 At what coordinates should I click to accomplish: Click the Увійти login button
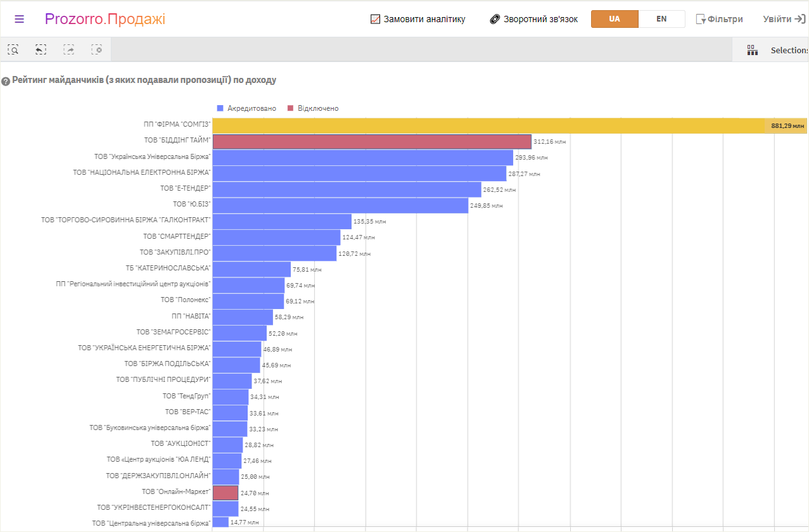784,19
